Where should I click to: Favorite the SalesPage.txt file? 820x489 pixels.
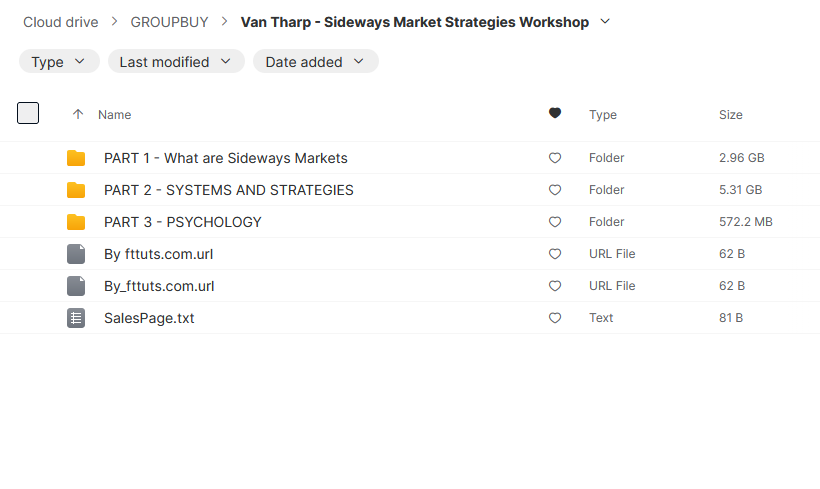(x=555, y=318)
